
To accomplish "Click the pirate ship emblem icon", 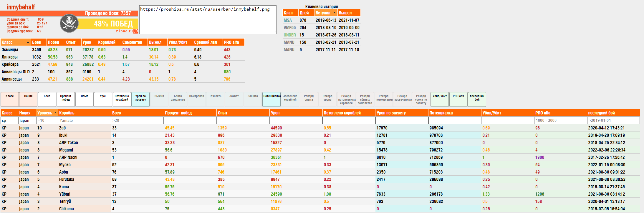I will click(69, 23).
